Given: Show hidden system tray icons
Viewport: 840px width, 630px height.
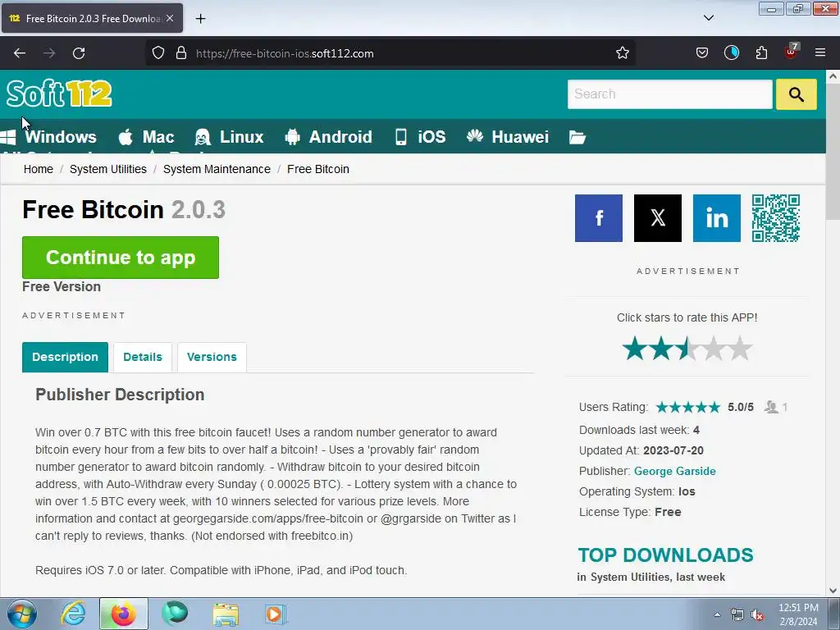Looking at the screenshot, I should click(717, 615).
